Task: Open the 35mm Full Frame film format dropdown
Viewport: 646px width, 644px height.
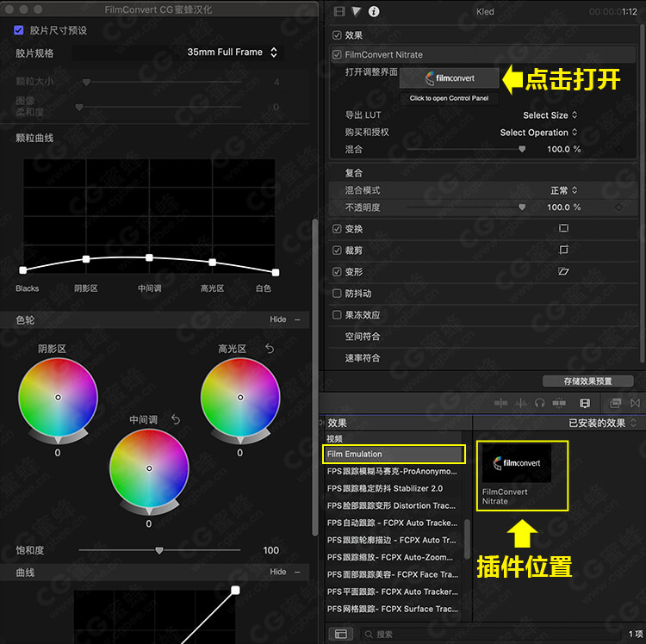Action: [232, 53]
